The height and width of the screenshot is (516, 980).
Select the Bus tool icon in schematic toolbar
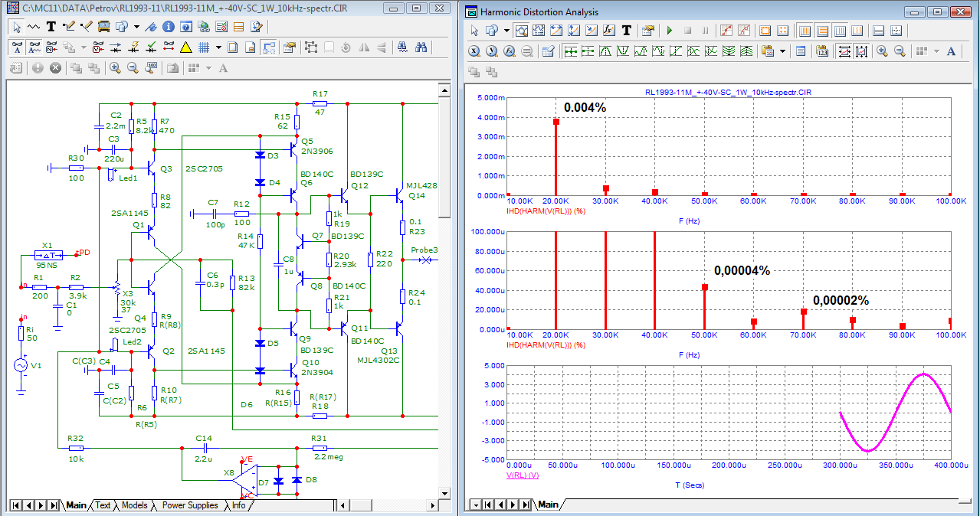click(103, 27)
